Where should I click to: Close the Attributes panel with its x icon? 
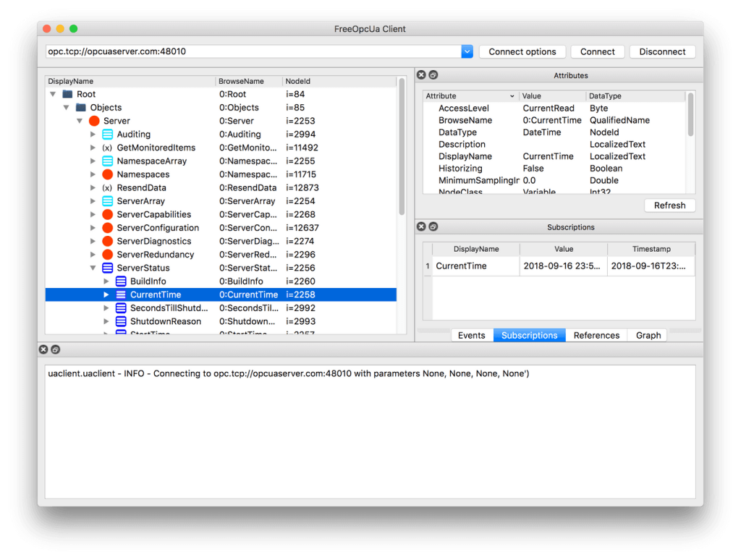(x=421, y=75)
